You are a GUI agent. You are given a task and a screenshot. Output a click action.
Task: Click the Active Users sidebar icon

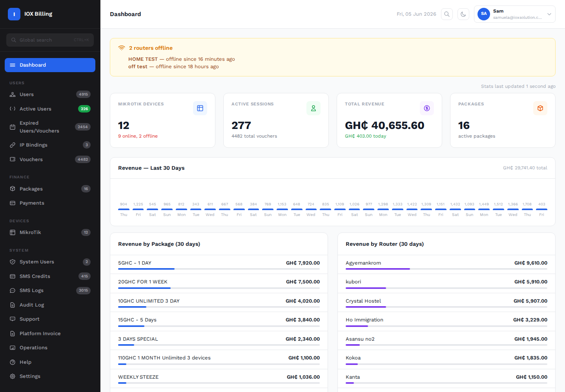[13, 109]
